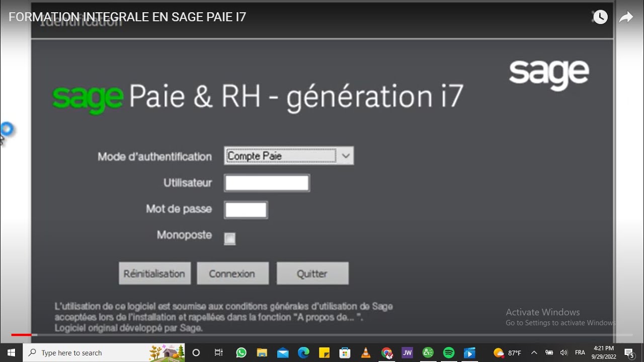644x362 pixels.
Task: Open the clock showing 4:21 PM
Action: click(604, 352)
